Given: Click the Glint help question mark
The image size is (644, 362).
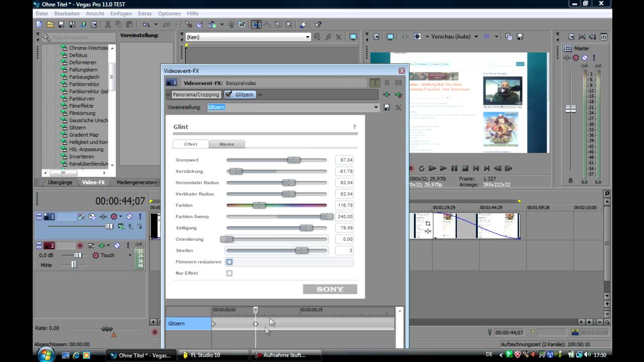Looking at the screenshot, I should (x=354, y=127).
